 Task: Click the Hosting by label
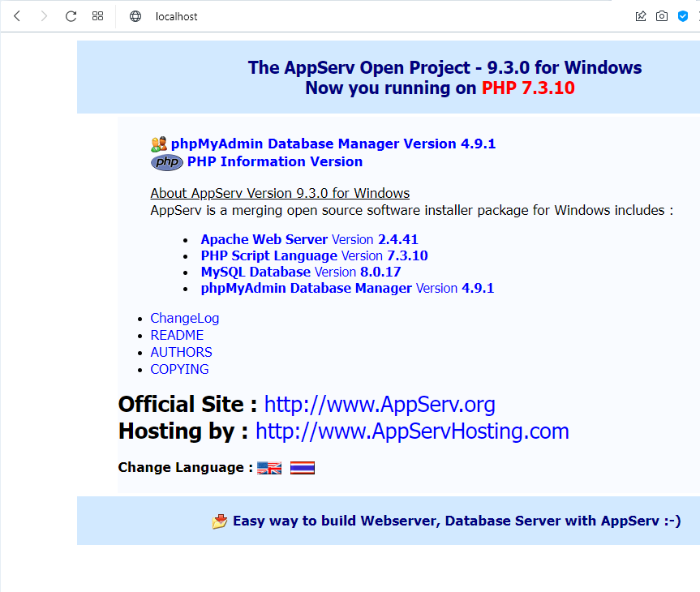point(183,431)
